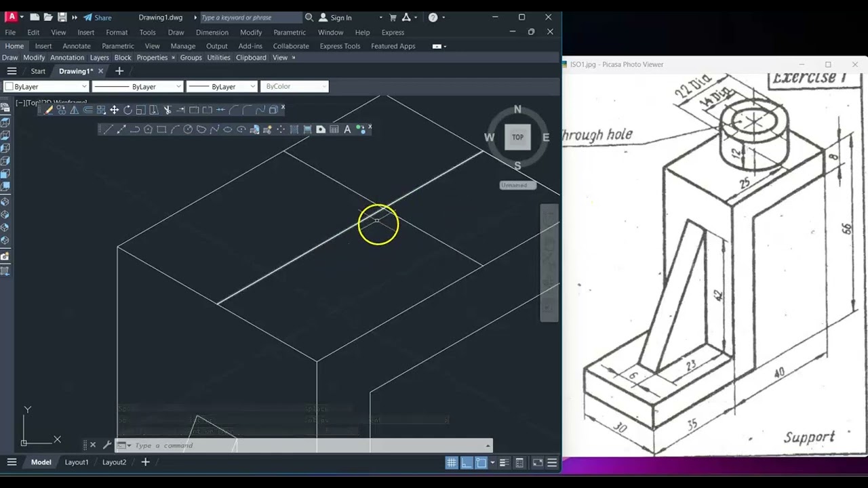The width and height of the screenshot is (868, 488).
Task: Select the Ellipse tool
Action: pos(228,129)
